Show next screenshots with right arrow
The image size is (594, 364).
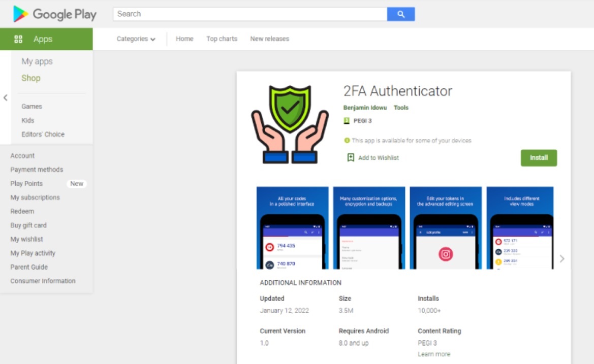pyautogui.click(x=562, y=258)
